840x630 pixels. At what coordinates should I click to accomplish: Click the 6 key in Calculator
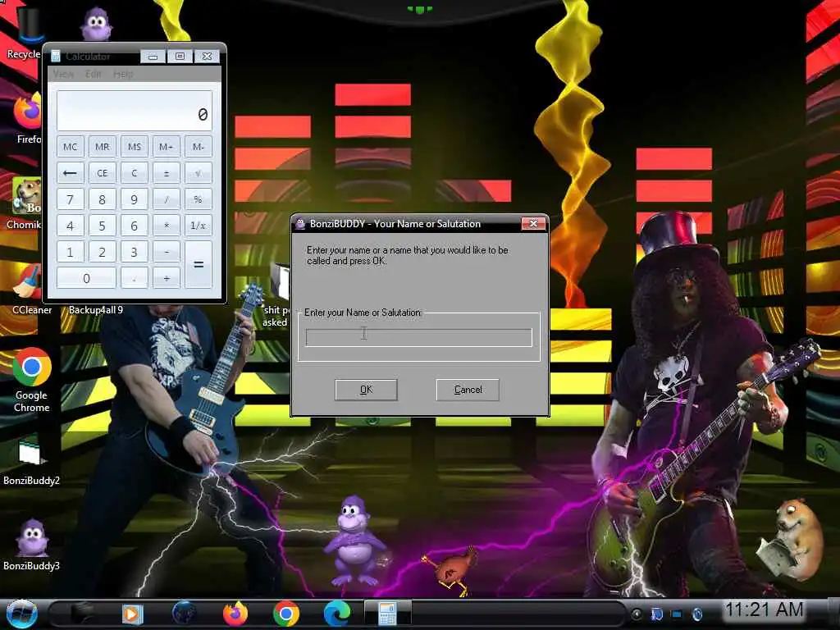135,226
